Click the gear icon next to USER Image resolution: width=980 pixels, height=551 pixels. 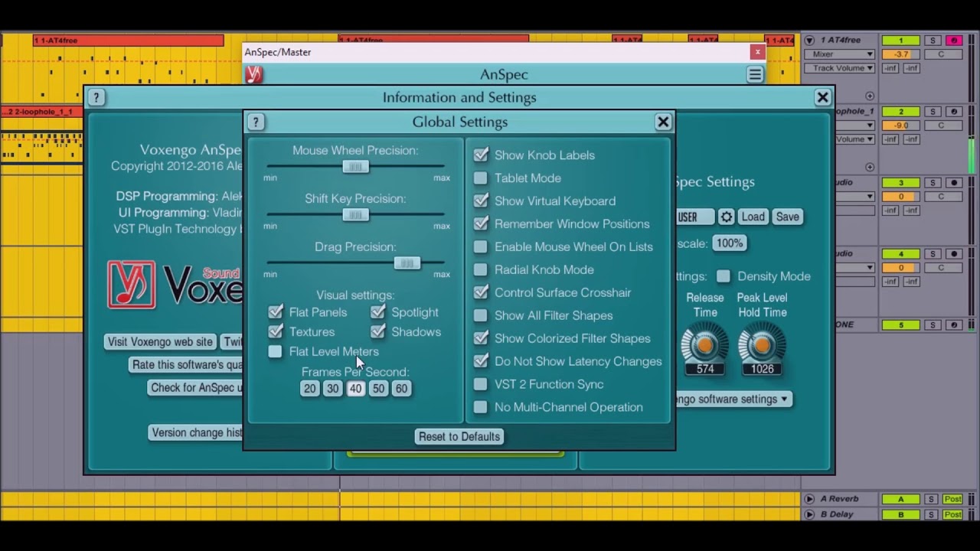click(x=726, y=217)
